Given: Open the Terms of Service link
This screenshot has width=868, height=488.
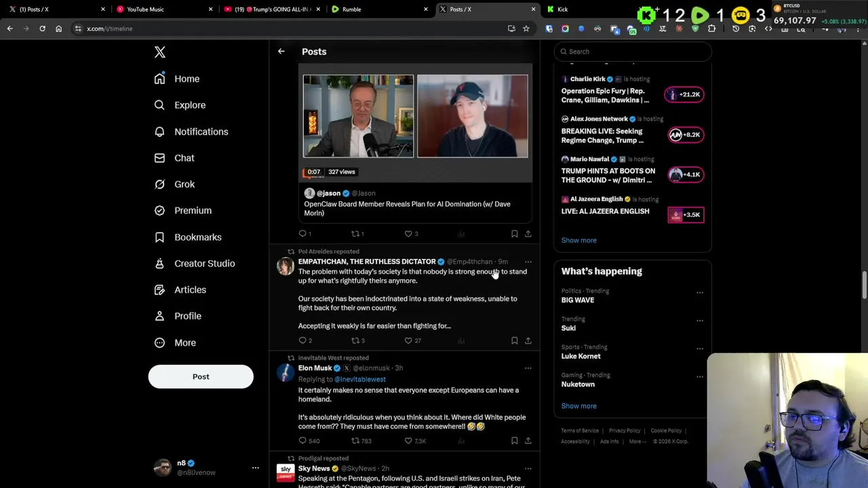Looking at the screenshot, I should tap(580, 431).
